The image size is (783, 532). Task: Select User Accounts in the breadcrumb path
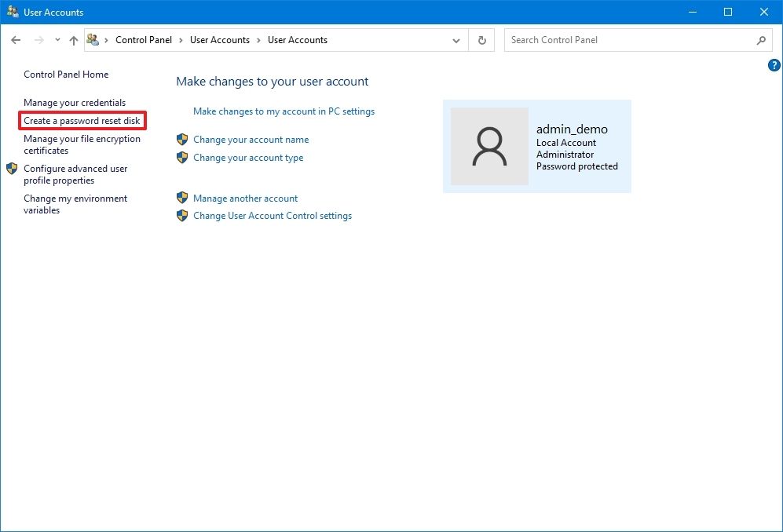point(220,39)
